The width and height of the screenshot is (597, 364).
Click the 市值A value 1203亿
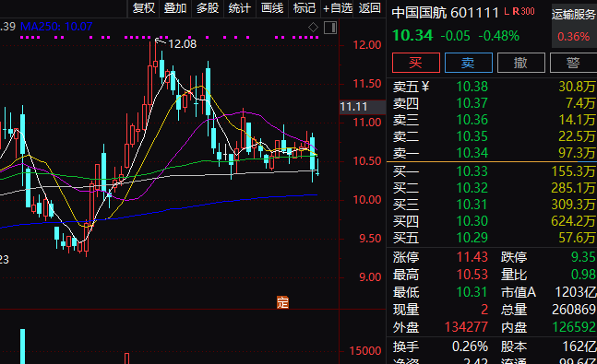[575, 292]
